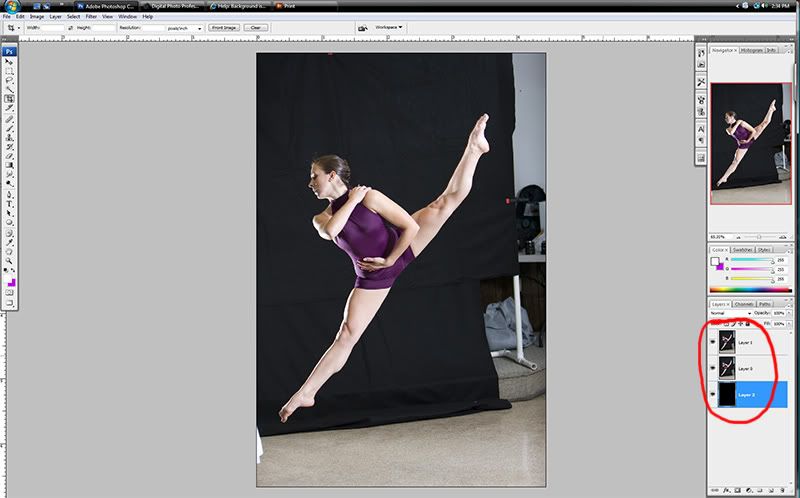
Task: Toggle Quick Mask mode
Action: tap(9, 293)
